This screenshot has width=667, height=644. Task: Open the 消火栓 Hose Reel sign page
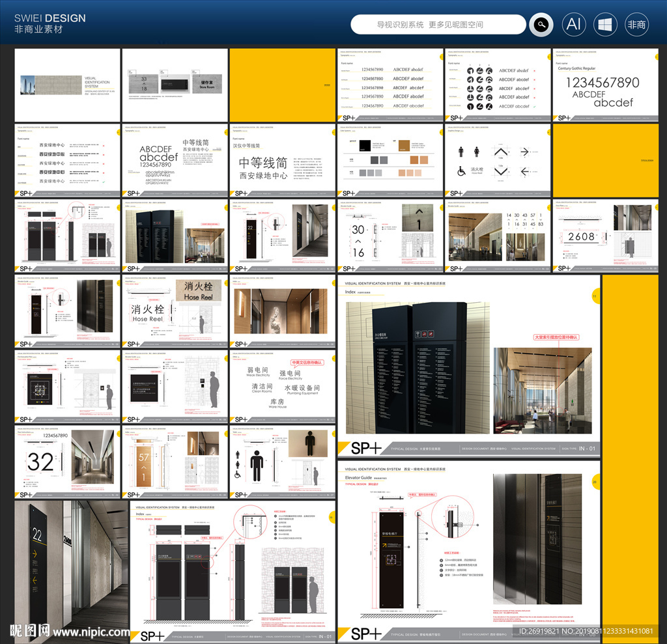pos(175,311)
